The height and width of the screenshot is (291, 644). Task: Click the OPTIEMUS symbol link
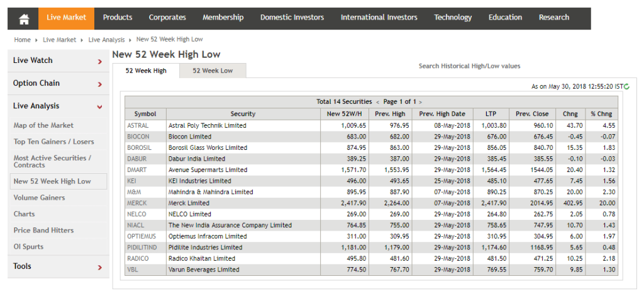click(142, 237)
